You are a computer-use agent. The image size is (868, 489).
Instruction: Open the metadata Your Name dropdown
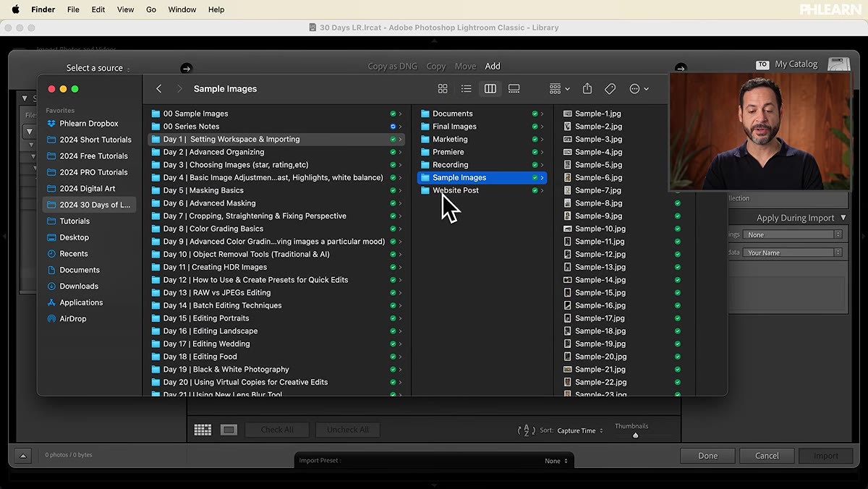pos(794,252)
